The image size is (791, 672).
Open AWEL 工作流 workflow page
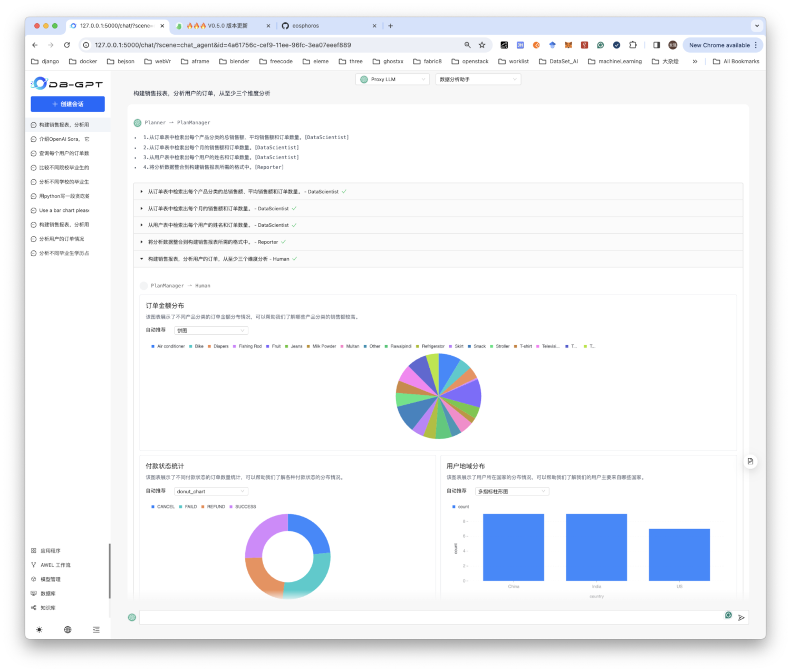point(55,564)
